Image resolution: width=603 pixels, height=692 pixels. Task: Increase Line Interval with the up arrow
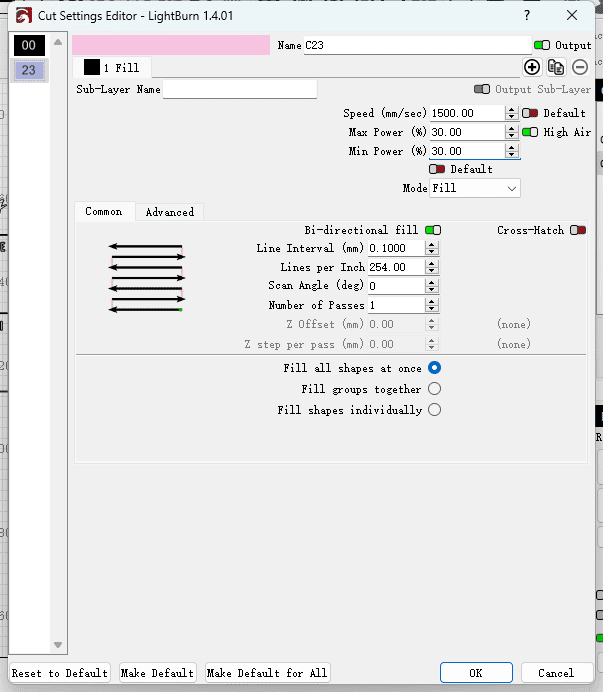click(x=432, y=244)
